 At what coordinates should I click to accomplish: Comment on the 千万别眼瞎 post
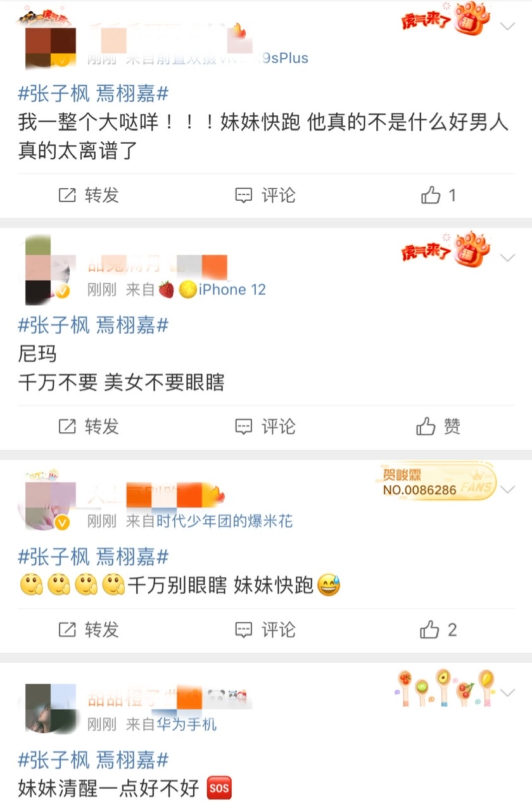tap(265, 630)
